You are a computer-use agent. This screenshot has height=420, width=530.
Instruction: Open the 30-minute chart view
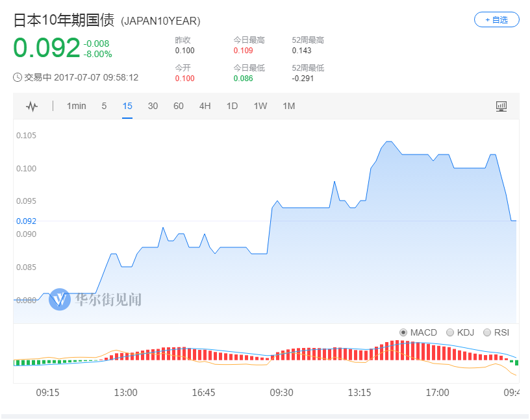153,105
